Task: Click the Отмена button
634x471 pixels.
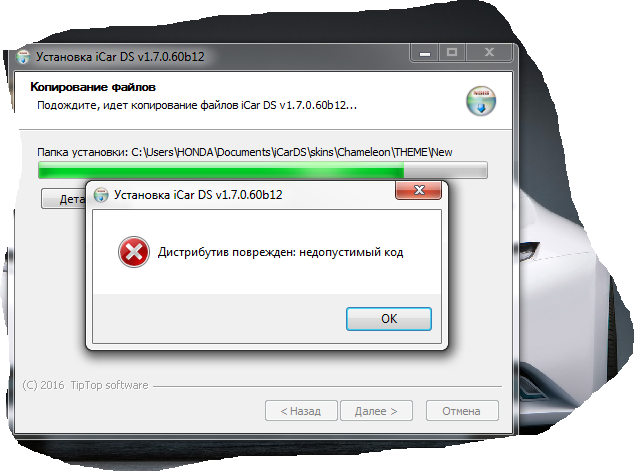Action: click(462, 411)
